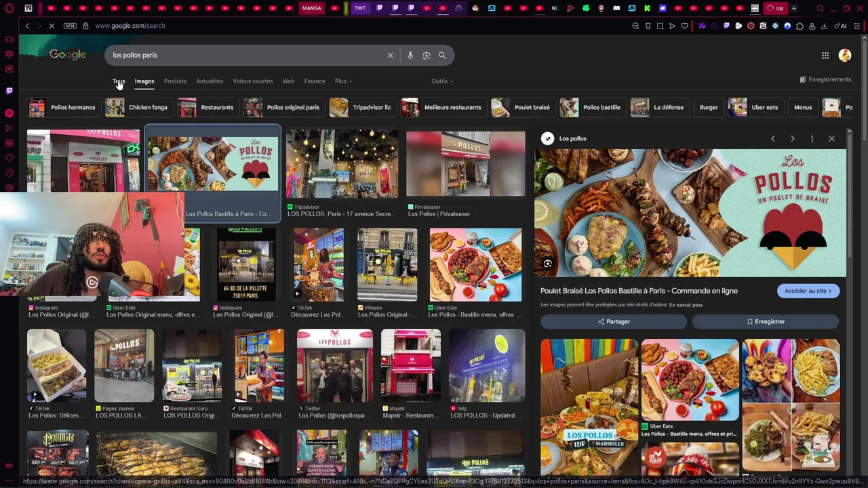Go back with browser back arrow
868x488 pixels.
click(27, 26)
